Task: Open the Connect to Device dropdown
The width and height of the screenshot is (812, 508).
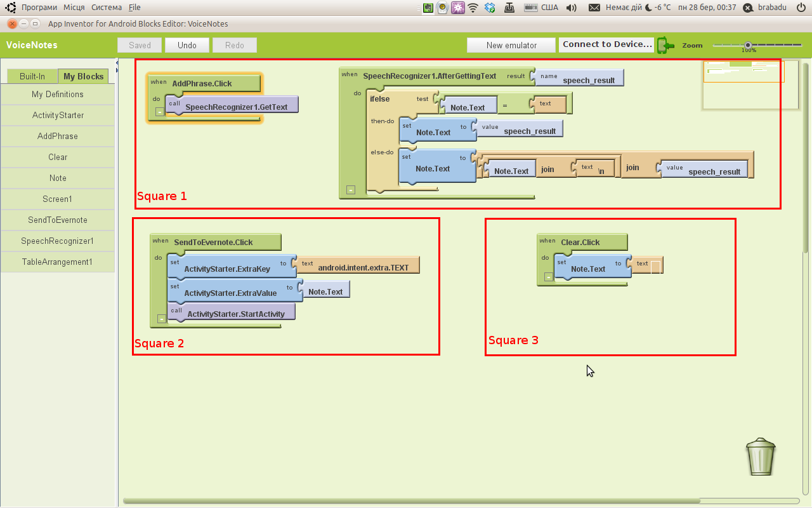Action: [606, 44]
